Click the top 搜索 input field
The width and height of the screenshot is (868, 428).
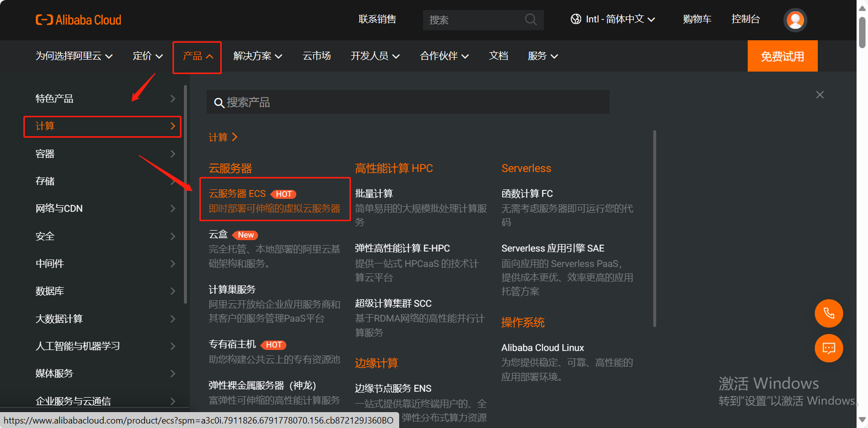(483, 20)
